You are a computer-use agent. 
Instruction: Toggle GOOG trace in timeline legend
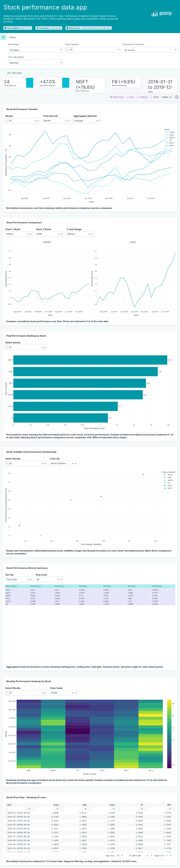click(170, 132)
